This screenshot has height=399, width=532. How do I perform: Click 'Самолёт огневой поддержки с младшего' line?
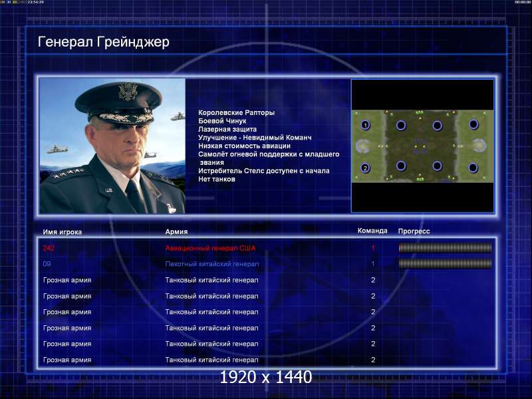click(269, 154)
